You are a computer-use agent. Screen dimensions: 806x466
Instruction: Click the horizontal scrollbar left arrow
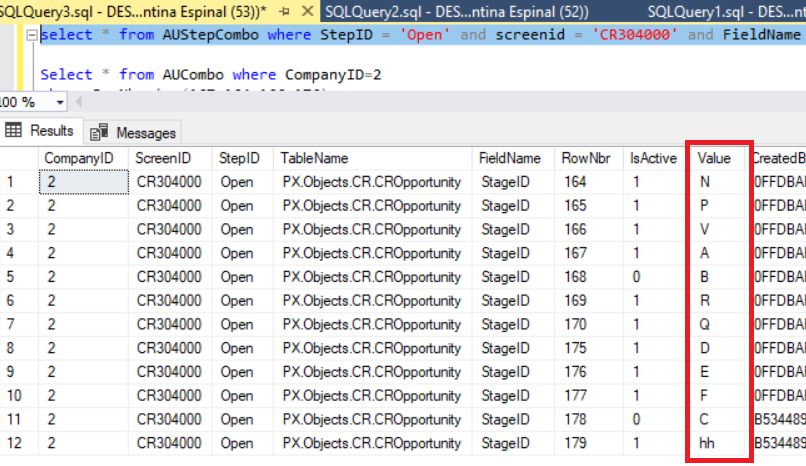pyautogui.click(x=78, y=102)
